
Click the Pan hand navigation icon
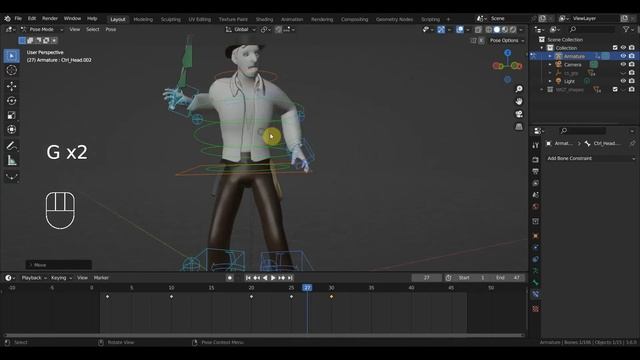tap(519, 101)
